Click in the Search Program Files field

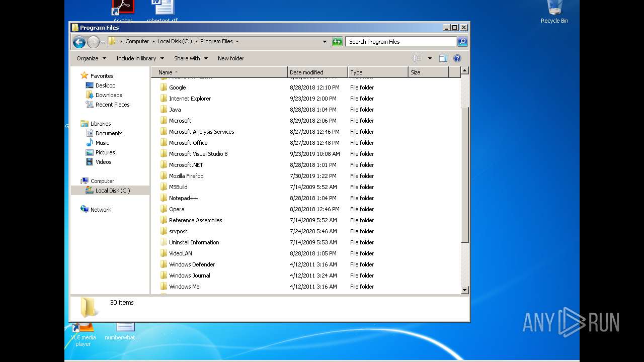[401, 42]
